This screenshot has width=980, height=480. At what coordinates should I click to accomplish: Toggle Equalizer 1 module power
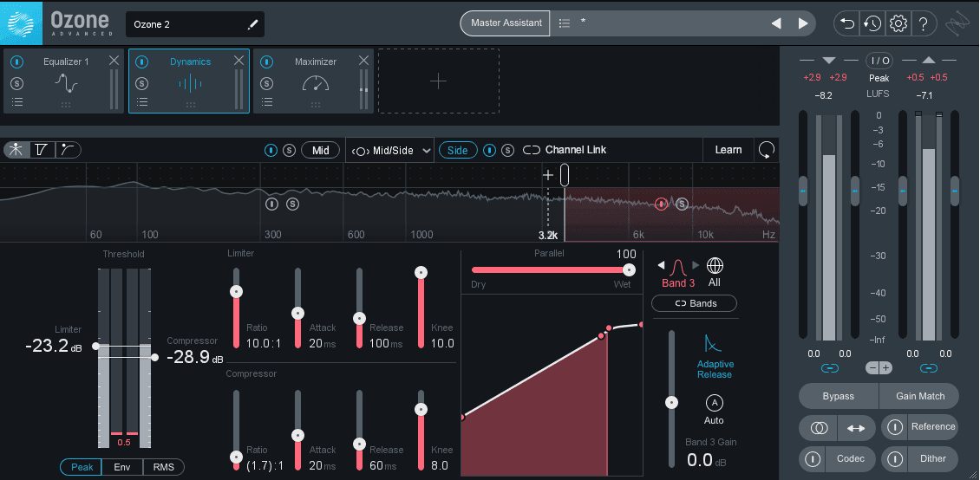tap(17, 62)
